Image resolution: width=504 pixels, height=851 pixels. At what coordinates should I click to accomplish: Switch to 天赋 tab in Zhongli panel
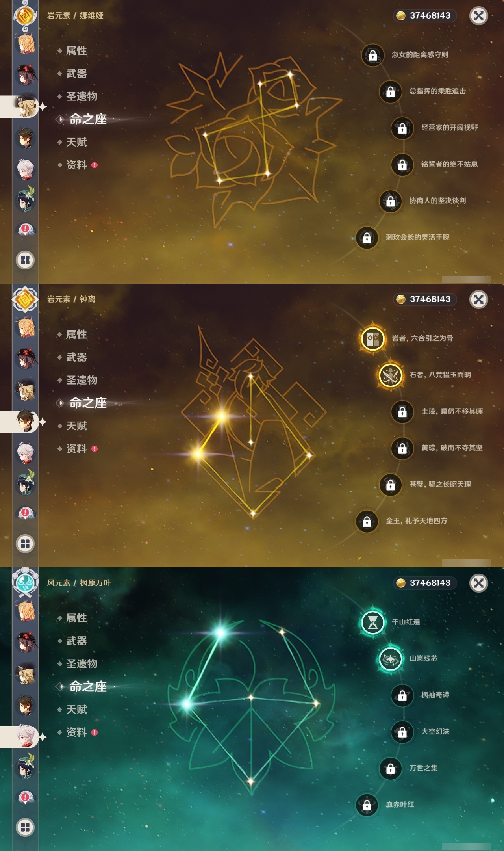point(76,426)
